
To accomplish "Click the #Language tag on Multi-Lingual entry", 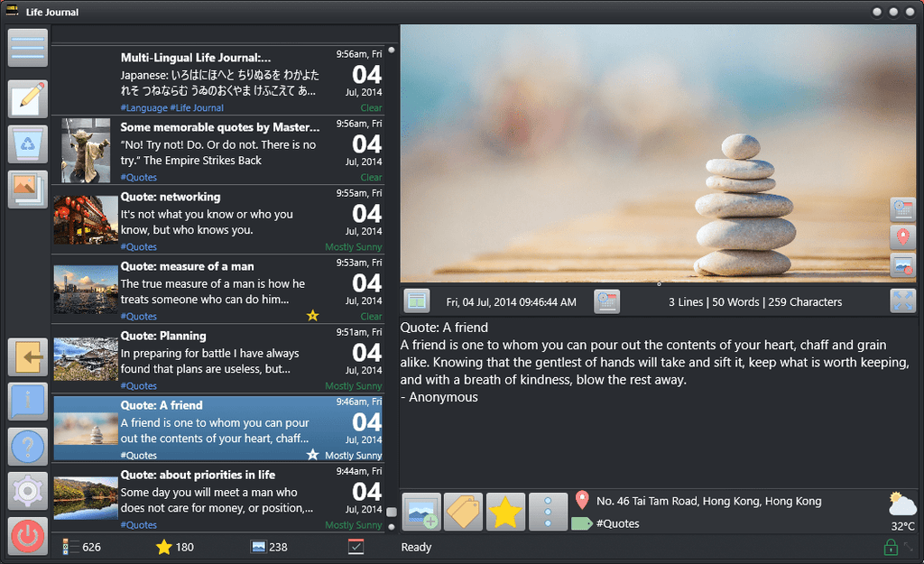I will click(146, 107).
